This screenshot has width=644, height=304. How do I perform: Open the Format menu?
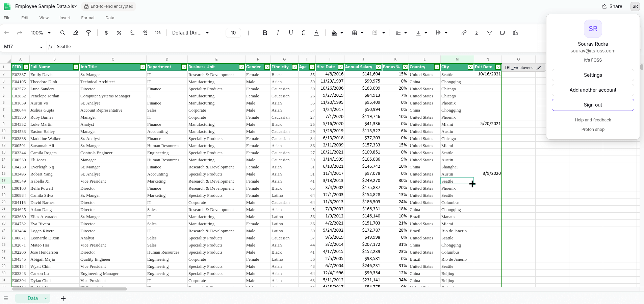(x=88, y=18)
